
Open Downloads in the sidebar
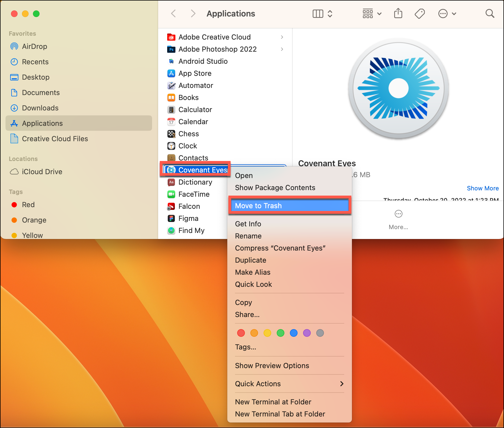[x=79, y=108]
